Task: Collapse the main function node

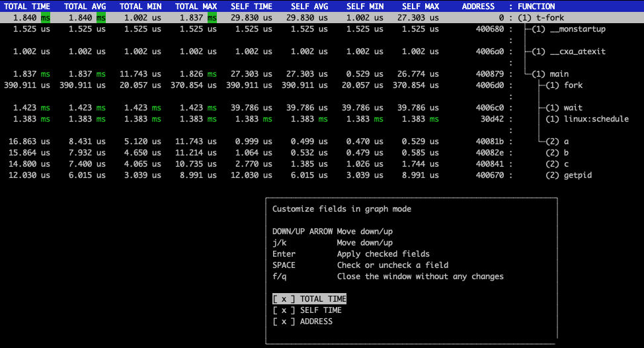Action: click(550, 74)
